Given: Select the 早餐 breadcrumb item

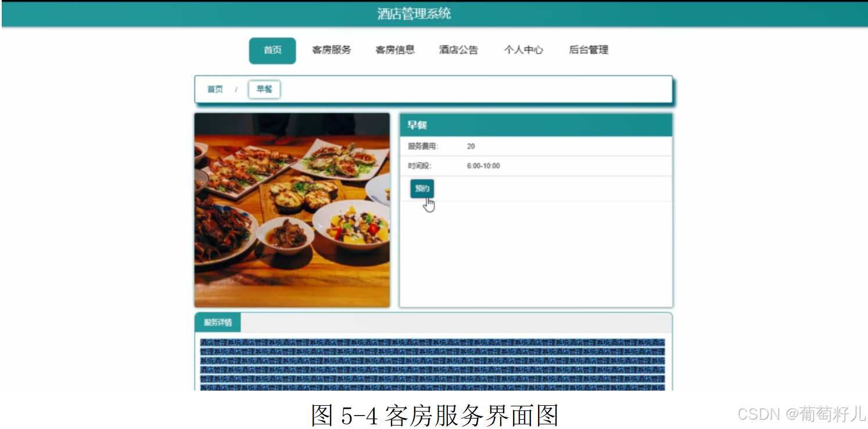Looking at the screenshot, I should pos(264,89).
